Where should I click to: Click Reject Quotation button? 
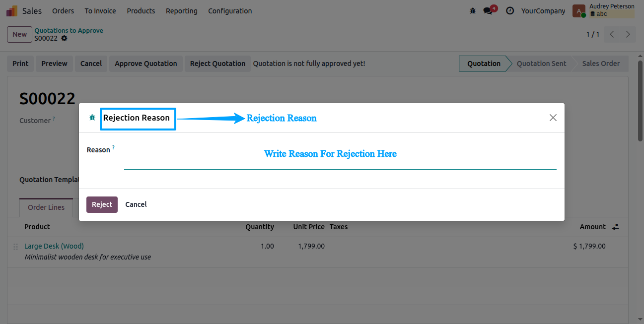point(217,64)
